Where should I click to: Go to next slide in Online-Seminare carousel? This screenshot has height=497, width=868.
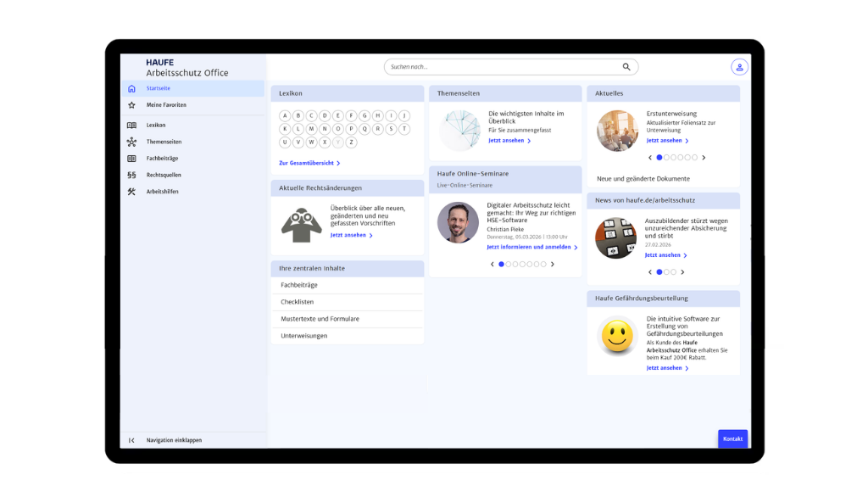click(x=553, y=265)
